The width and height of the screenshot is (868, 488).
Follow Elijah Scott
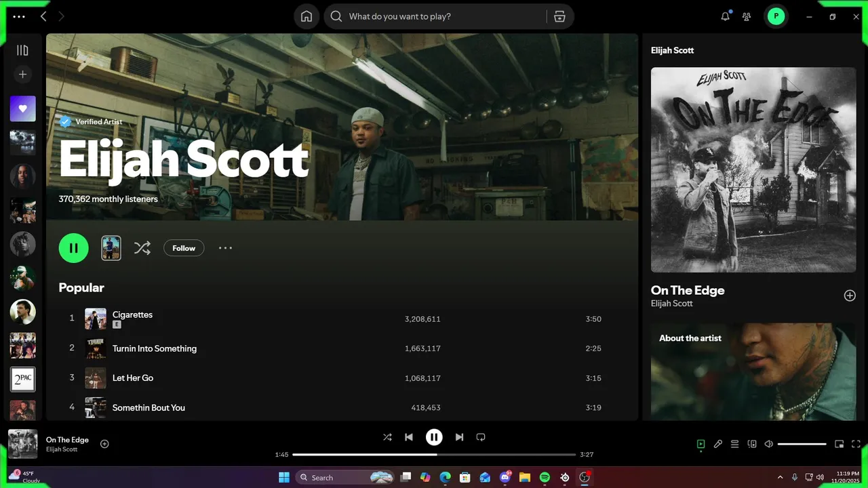[184, 248]
